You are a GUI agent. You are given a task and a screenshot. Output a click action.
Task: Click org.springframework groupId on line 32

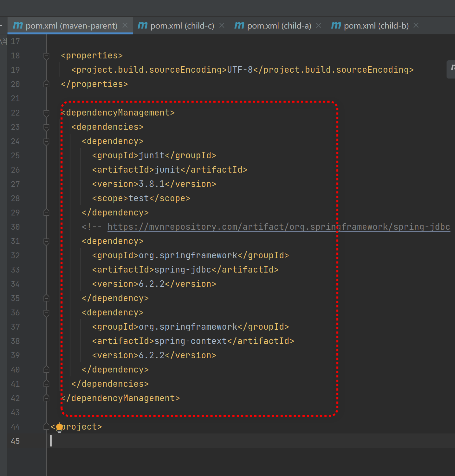(x=188, y=255)
